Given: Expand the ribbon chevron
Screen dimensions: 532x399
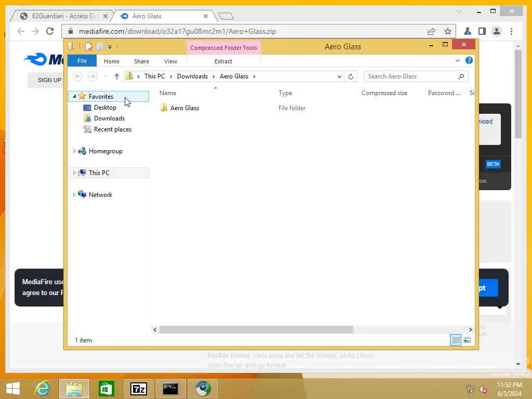Looking at the screenshot, I should (457, 60).
